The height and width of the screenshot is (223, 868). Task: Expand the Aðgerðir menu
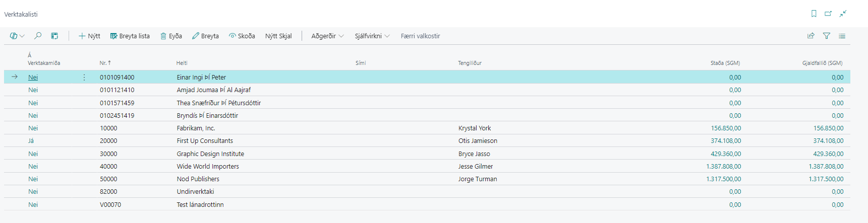(327, 36)
